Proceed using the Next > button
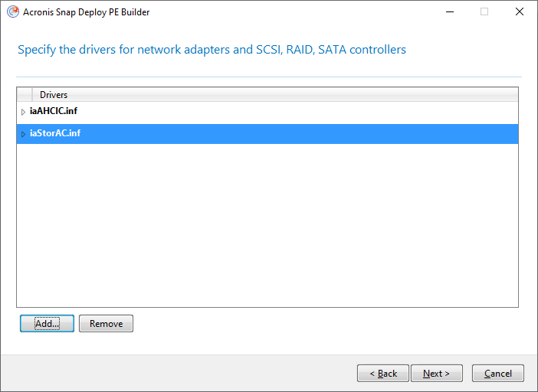538x392 pixels. coord(437,374)
